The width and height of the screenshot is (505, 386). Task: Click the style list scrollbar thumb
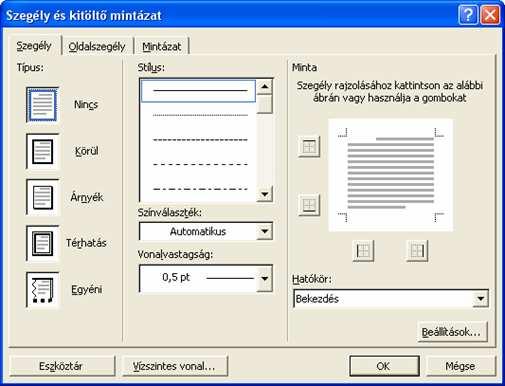pos(265,104)
